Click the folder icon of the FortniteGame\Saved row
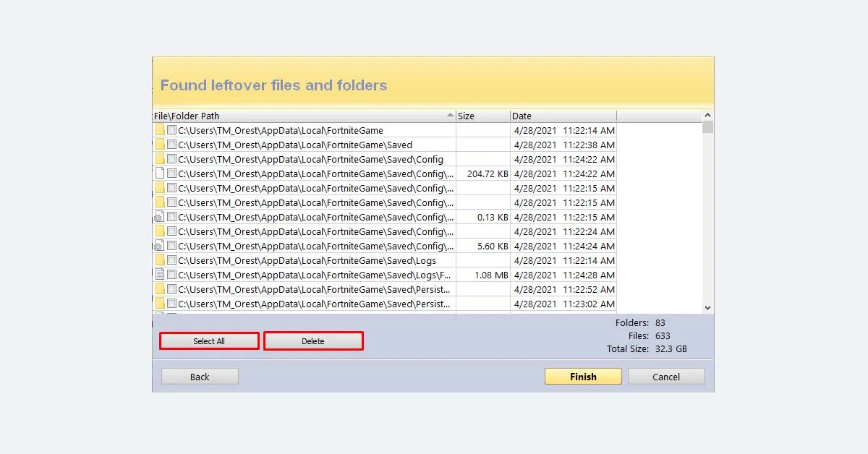The image size is (868, 454). pos(160,145)
